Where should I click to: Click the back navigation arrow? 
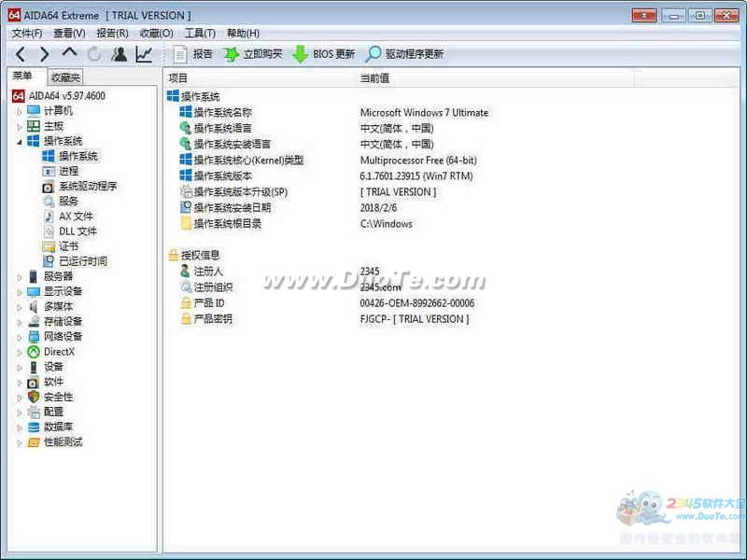(21, 54)
